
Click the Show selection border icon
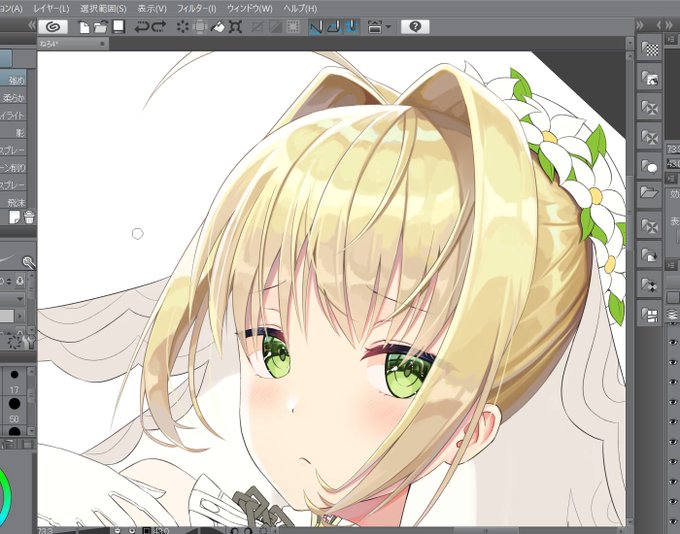[x=294, y=27]
